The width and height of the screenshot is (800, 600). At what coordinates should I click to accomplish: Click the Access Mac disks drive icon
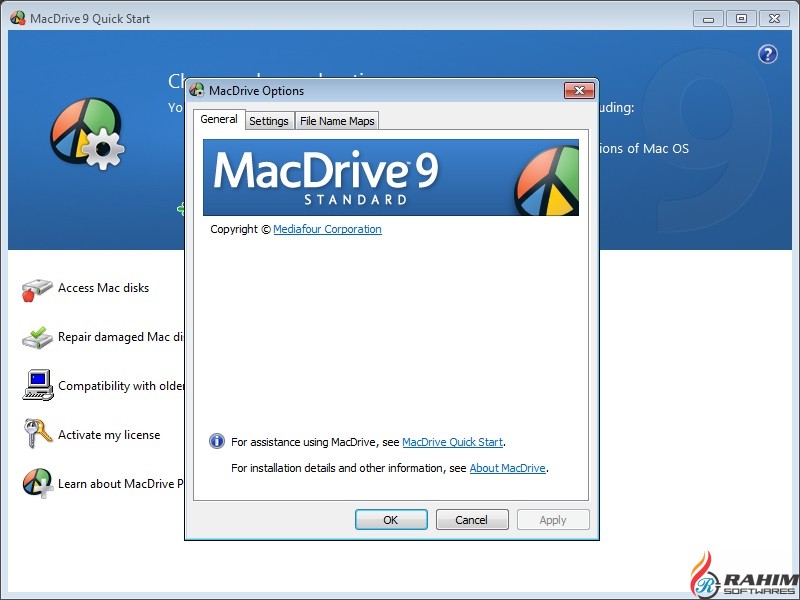pyautogui.click(x=37, y=289)
